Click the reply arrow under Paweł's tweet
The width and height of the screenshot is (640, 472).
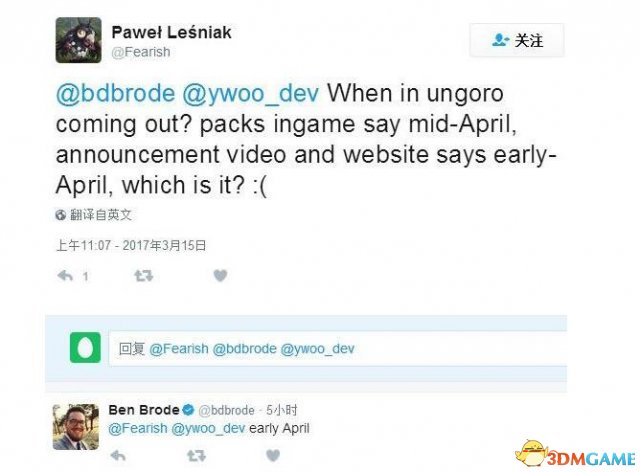pyautogui.click(x=65, y=276)
